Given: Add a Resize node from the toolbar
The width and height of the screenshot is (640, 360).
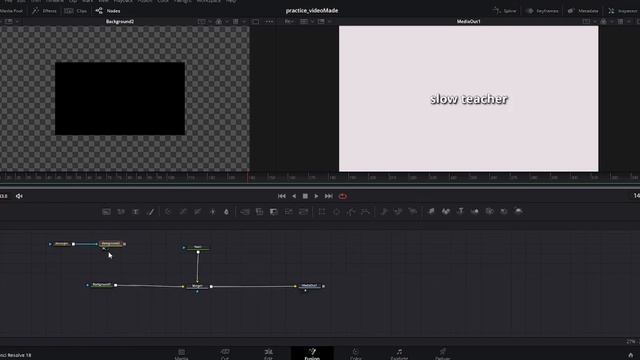Looking at the screenshot, I should point(289,211).
